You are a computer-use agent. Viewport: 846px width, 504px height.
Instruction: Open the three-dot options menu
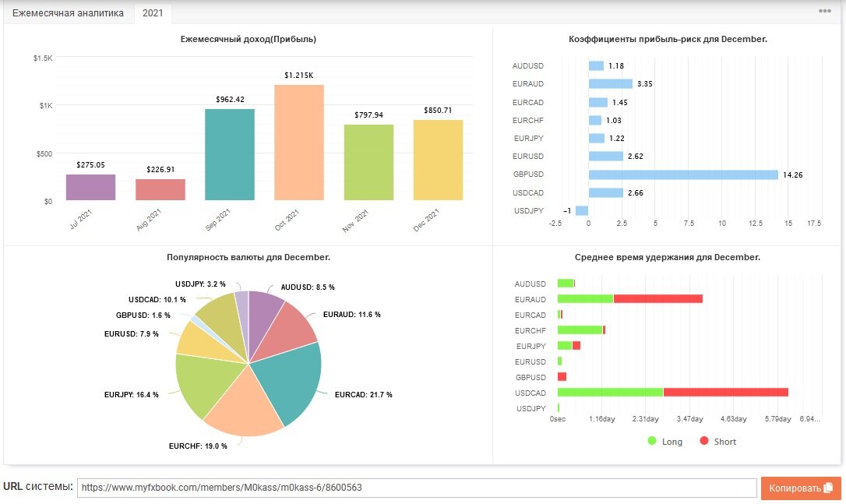click(x=824, y=11)
